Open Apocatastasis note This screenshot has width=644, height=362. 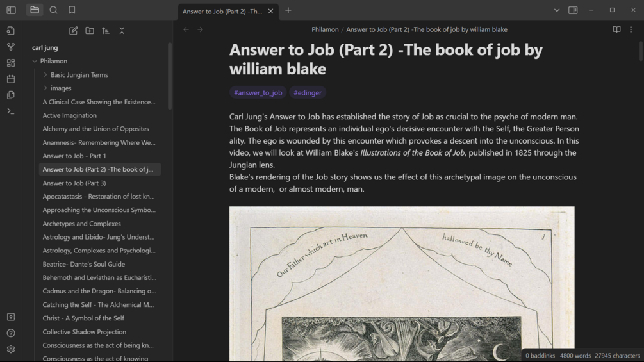pos(99,197)
